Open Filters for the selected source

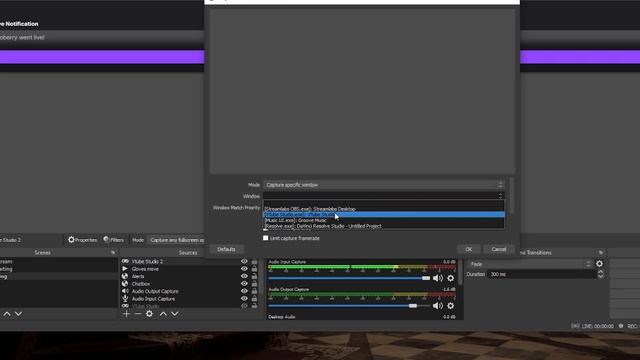(x=113, y=240)
